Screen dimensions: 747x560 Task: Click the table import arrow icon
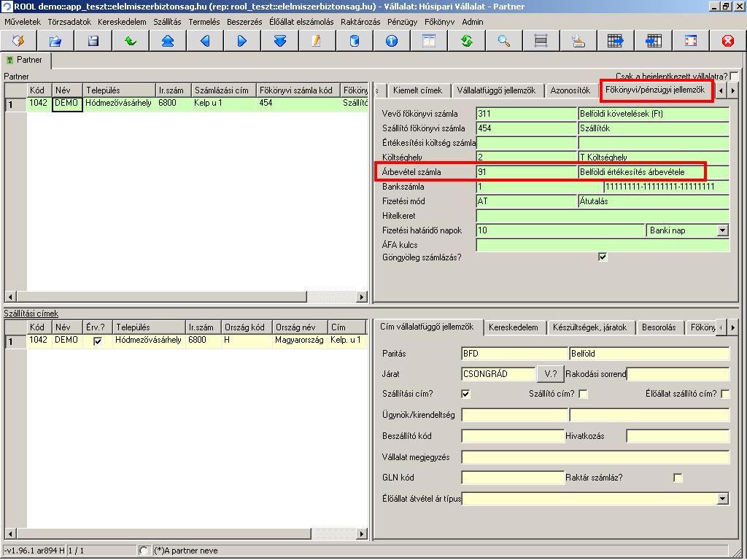pos(653,41)
